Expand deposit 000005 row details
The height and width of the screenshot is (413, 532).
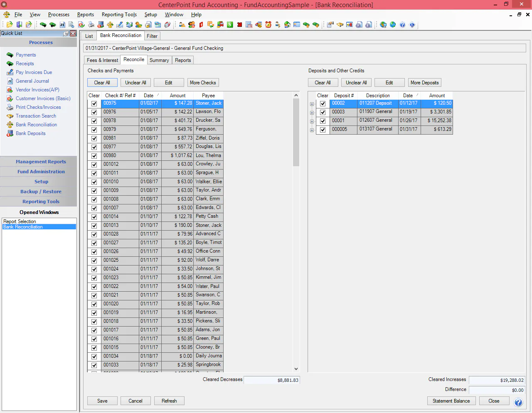(x=312, y=130)
